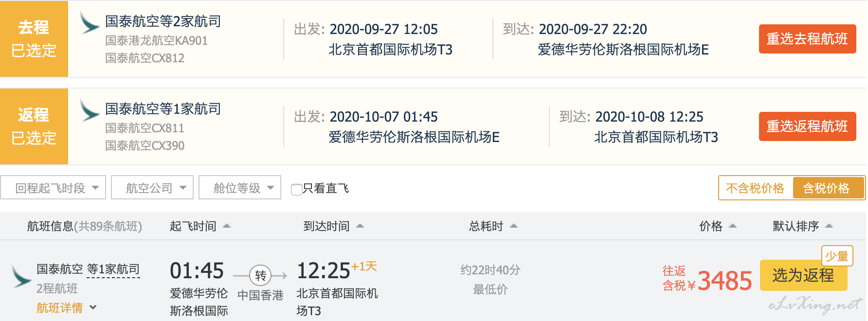Click Cathay Pacific logo in return flight row

[x=90, y=110]
